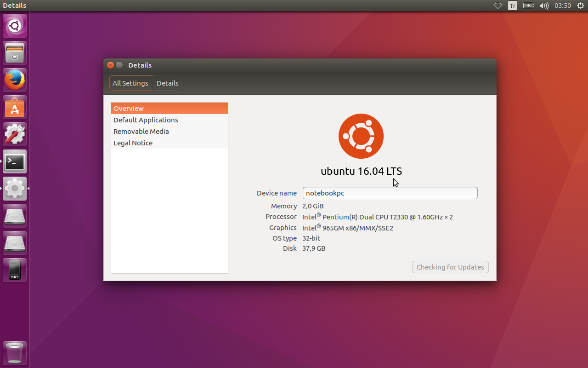Select Overview in the sidebar list
The width and height of the screenshot is (588, 368).
coord(170,109)
